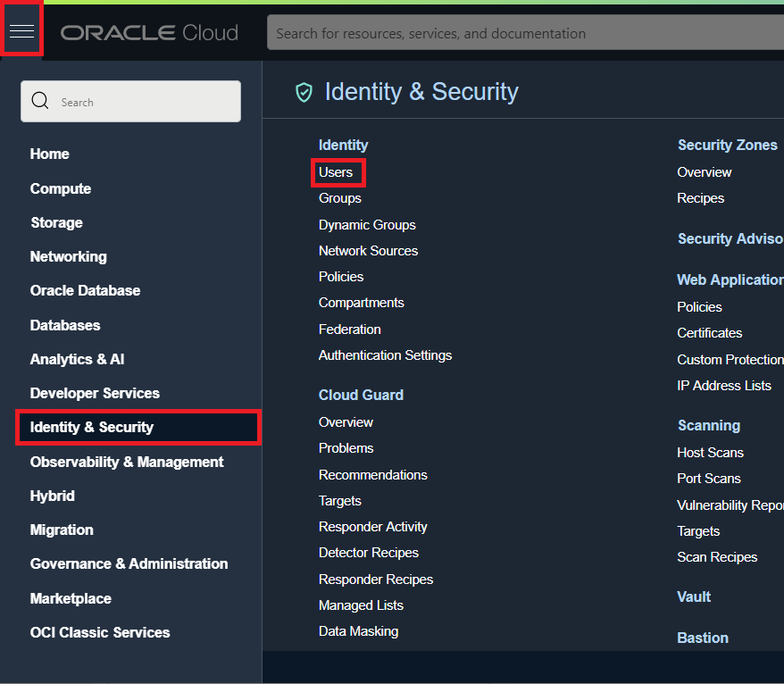The image size is (784, 684).
Task: Open Cloud Guard Overview
Action: pyautogui.click(x=346, y=422)
